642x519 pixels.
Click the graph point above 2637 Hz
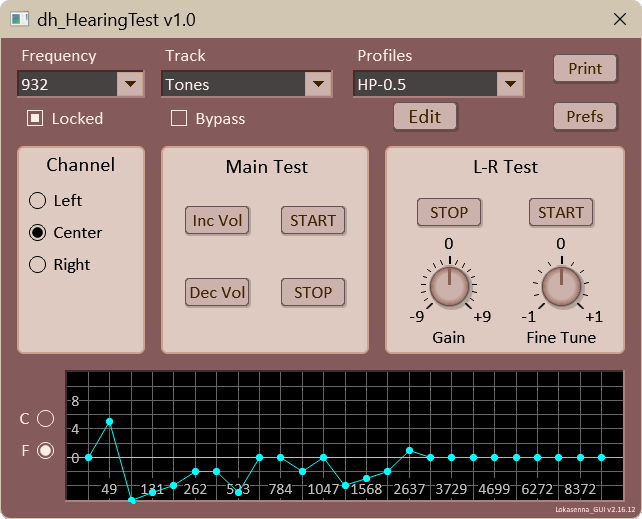pos(409,451)
